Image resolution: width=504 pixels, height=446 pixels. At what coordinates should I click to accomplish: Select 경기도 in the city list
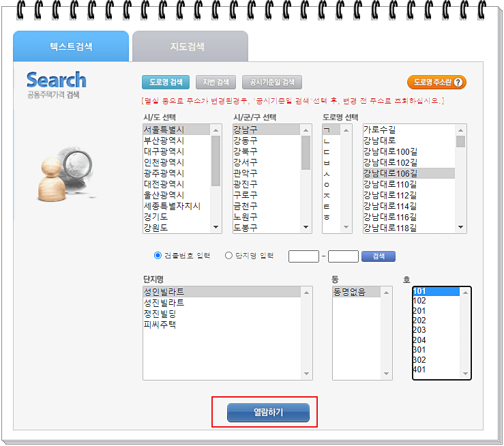coord(176,217)
